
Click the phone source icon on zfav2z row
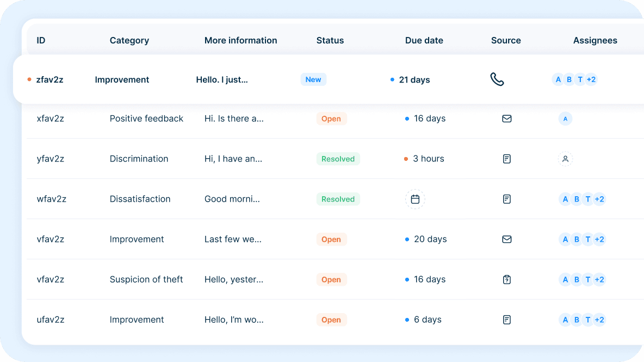click(497, 79)
